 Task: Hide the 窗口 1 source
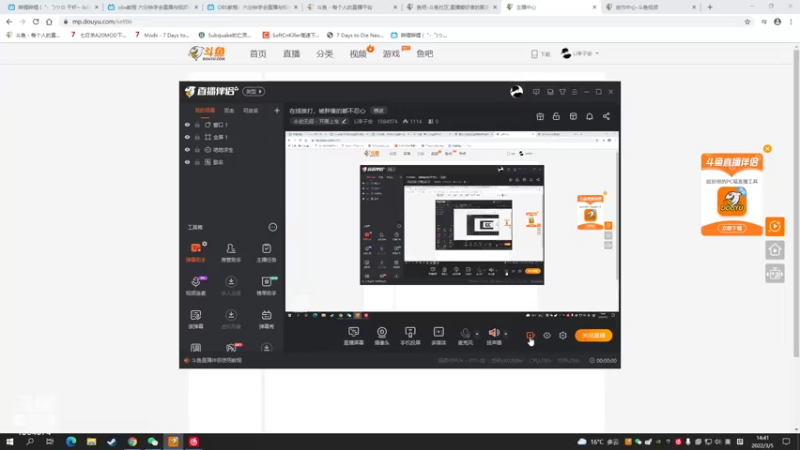click(187, 124)
